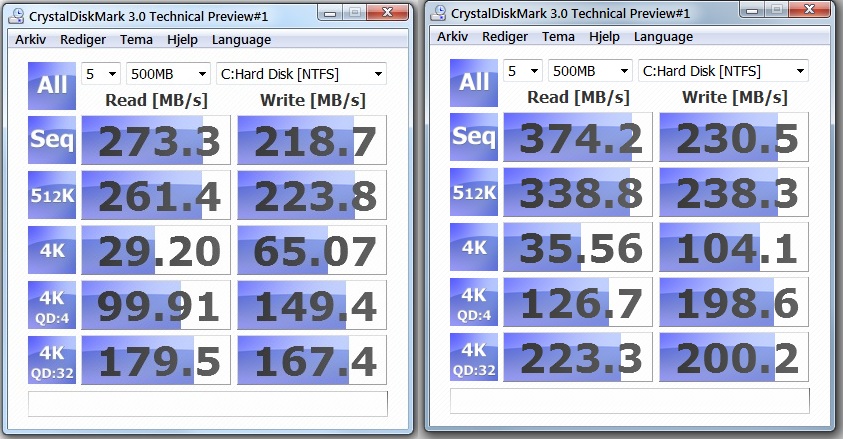This screenshot has height=439, width=843.
Task: Open the Arkiv menu in the right window
Action: 453,37
